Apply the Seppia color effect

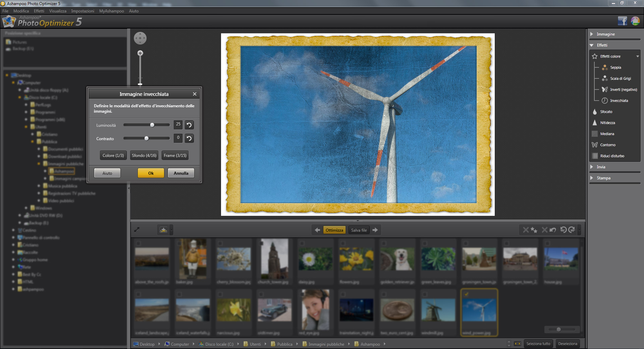point(615,67)
